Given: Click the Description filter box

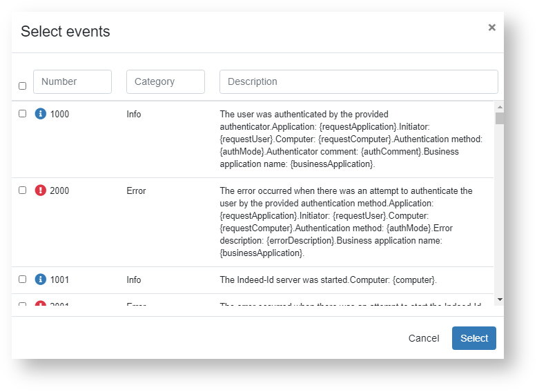Looking at the screenshot, I should [x=358, y=81].
